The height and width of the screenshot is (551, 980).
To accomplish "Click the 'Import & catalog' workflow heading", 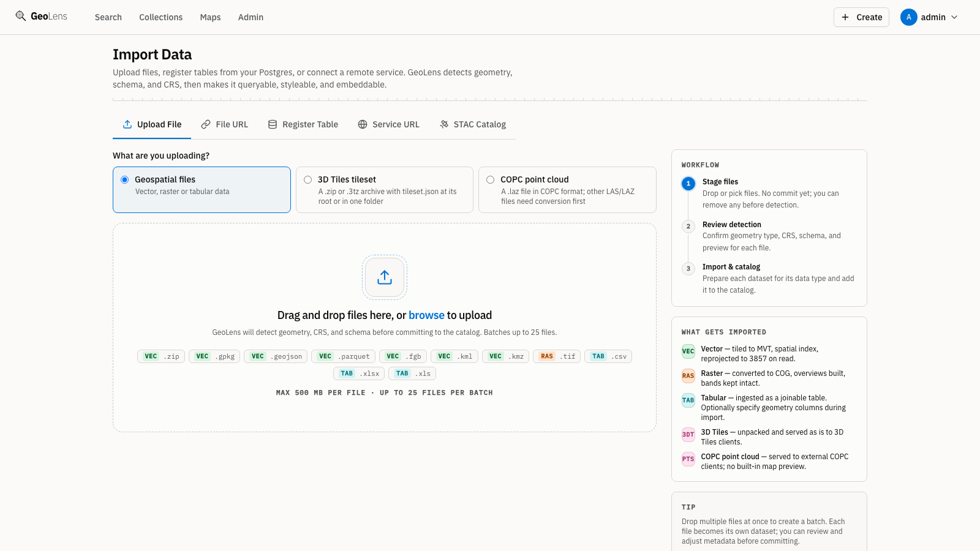I will [x=731, y=267].
